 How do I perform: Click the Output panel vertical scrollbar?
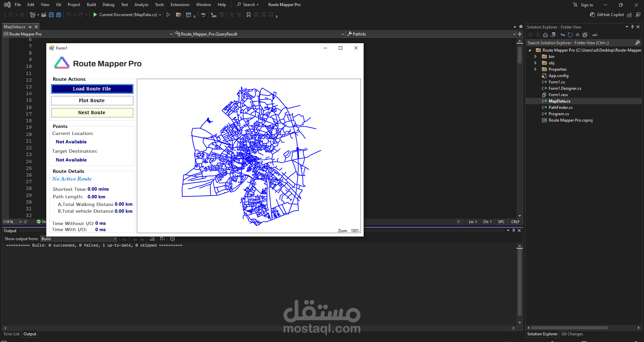coord(520,282)
